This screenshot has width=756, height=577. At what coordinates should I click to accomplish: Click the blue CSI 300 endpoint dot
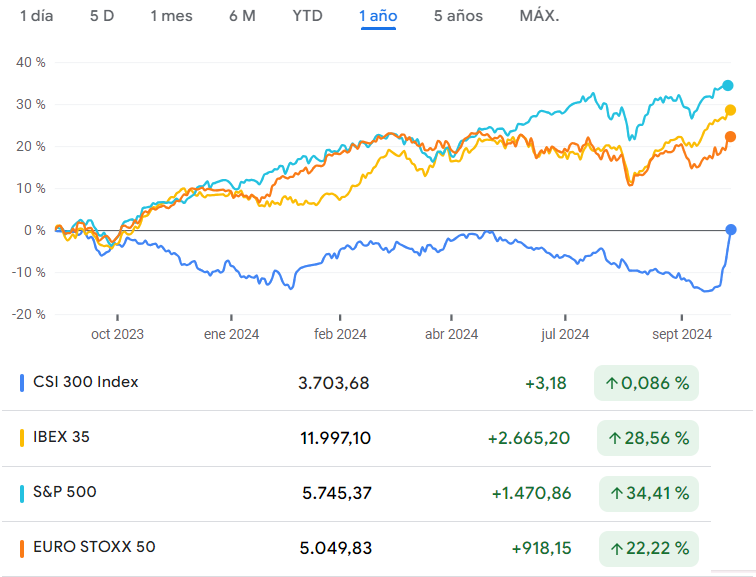(731, 230)
